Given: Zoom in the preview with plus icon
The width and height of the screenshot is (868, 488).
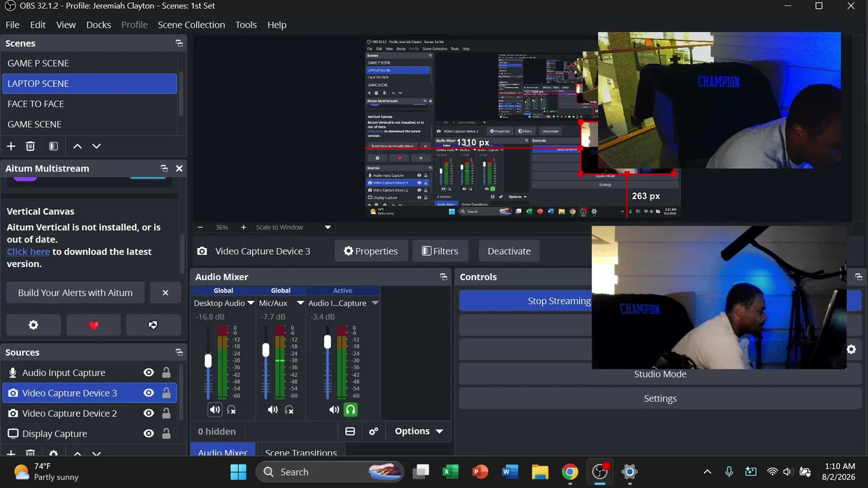Looking at the screenshot, I should point(243,228).
